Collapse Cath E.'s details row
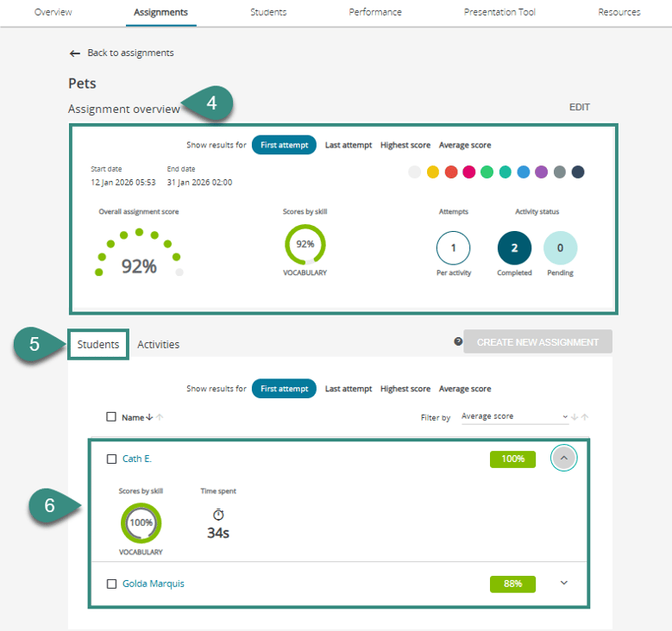This screenshot has width=672, height=631. [x=563, y=458]
